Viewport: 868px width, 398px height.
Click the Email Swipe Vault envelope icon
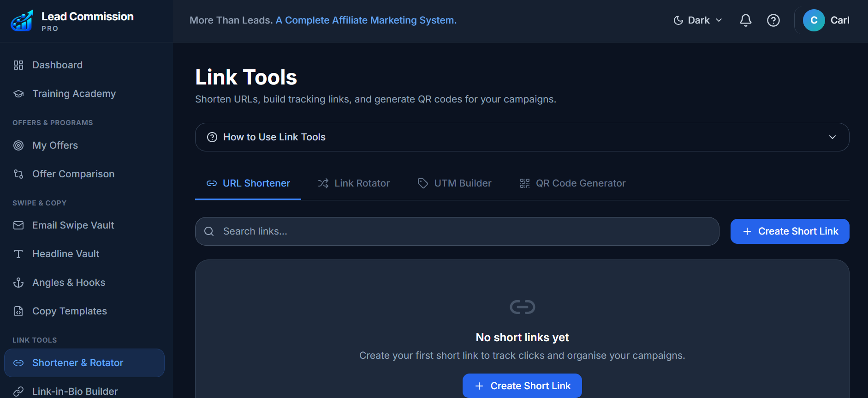pos(18,225)
